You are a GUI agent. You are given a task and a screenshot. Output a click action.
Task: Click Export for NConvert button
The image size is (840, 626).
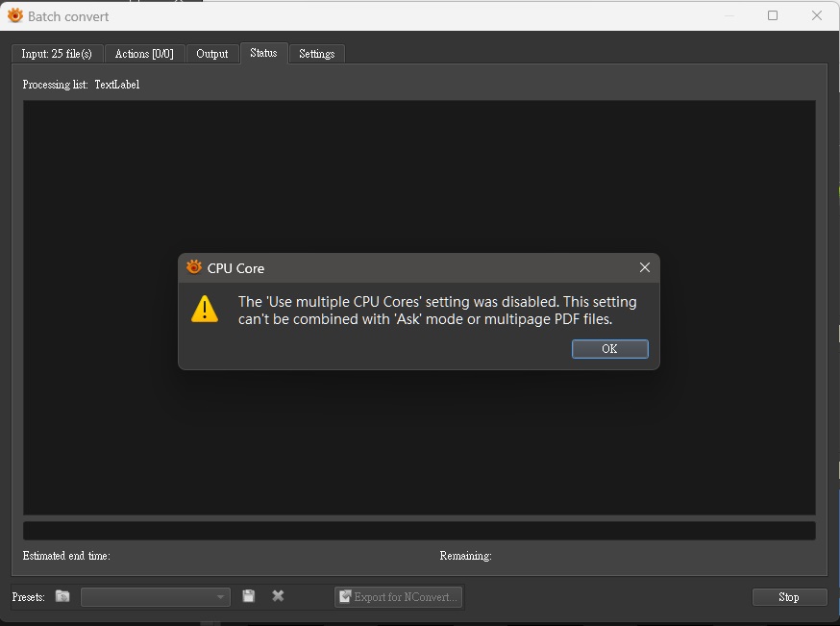coord(399,596)
